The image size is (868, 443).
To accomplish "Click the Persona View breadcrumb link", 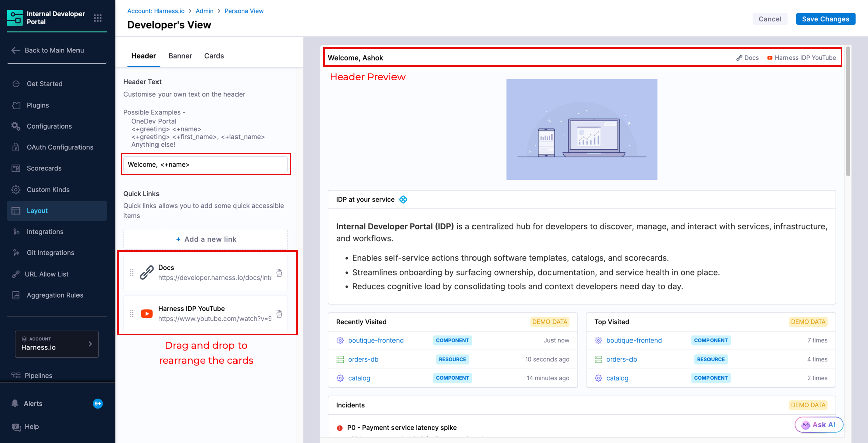I will click(244, 11).
